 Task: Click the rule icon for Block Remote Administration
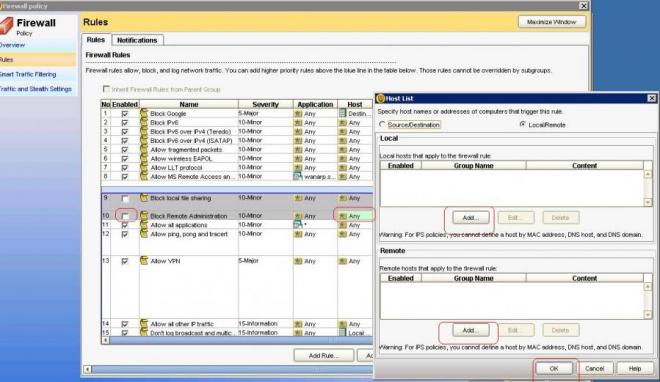pyautogui.click(x=144, y=215)
